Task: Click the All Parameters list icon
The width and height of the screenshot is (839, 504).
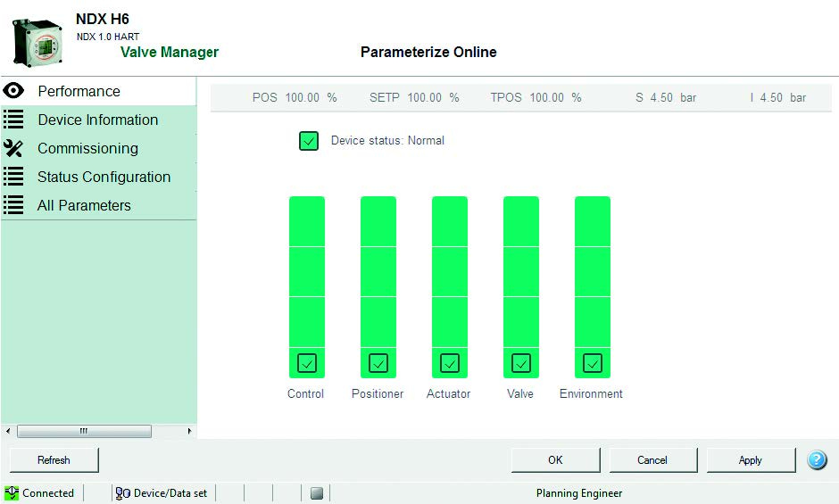Action: 13,205
